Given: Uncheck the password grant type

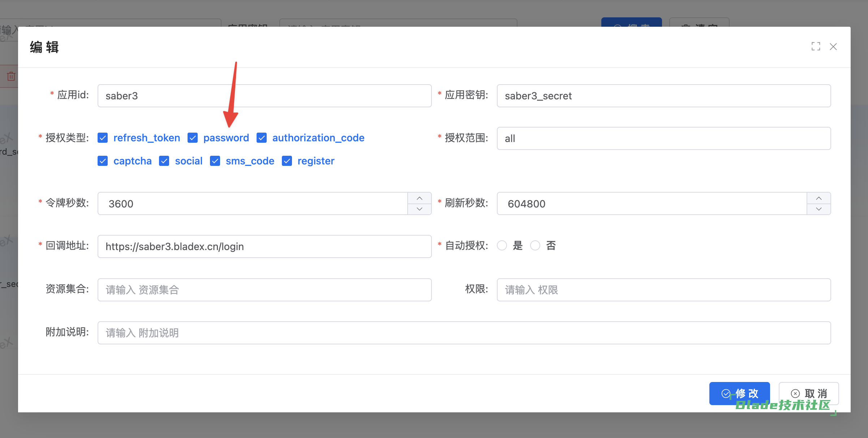Looking at the screenshot, I should click(x=193, y=138).
